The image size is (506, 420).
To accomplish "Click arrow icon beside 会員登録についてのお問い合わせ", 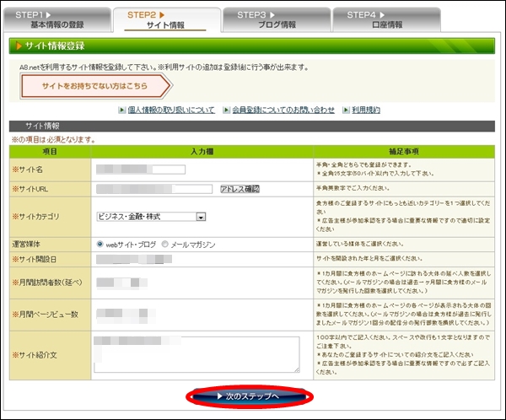I will pos(227,110).
